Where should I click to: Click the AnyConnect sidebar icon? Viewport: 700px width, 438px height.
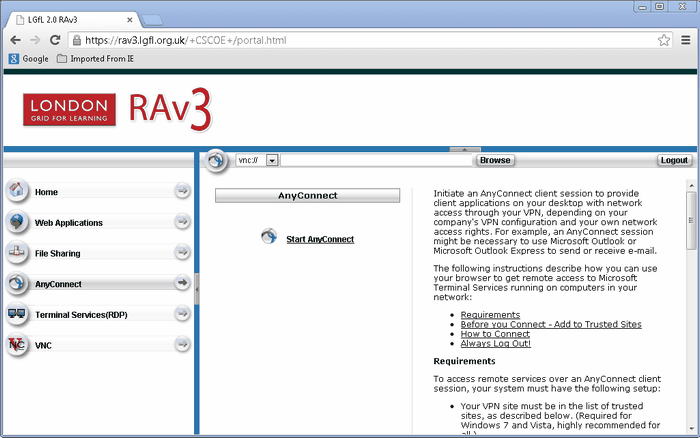click(17, 283)
